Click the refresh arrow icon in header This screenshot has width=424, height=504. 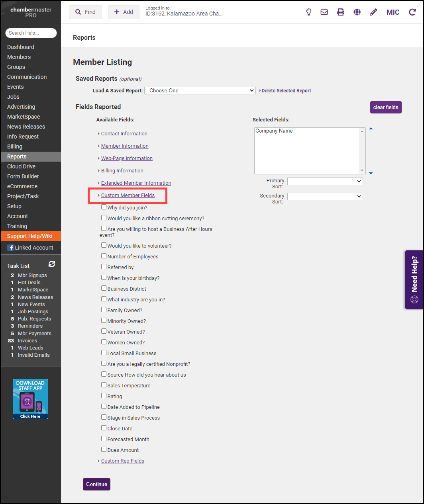[412, 12]
